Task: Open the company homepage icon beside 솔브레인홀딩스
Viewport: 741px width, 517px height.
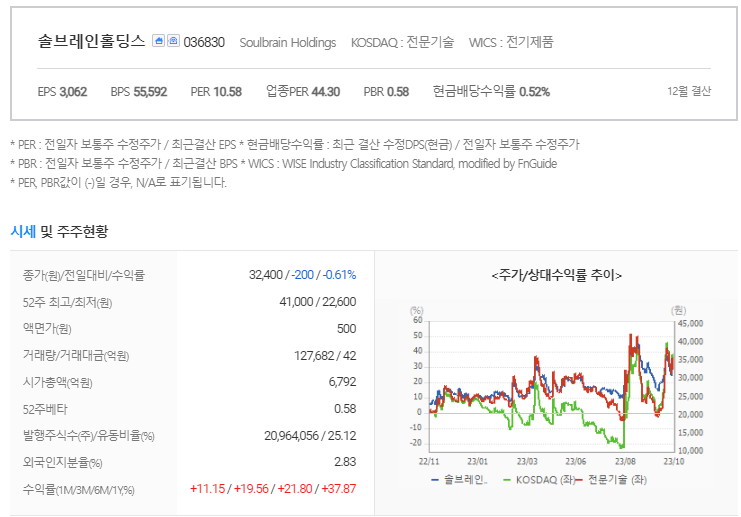Action: pos(158,41)
